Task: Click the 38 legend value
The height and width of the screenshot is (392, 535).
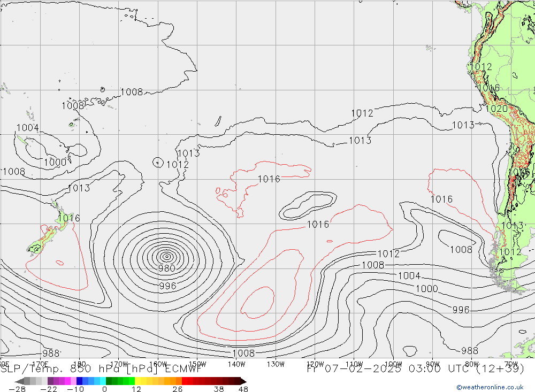Action: click(x=219, y=389)
